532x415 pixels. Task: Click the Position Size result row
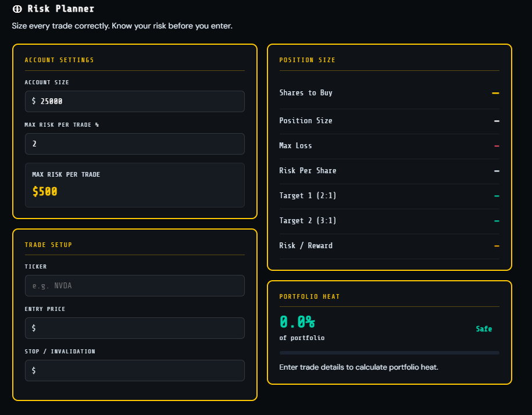point(389,121)
